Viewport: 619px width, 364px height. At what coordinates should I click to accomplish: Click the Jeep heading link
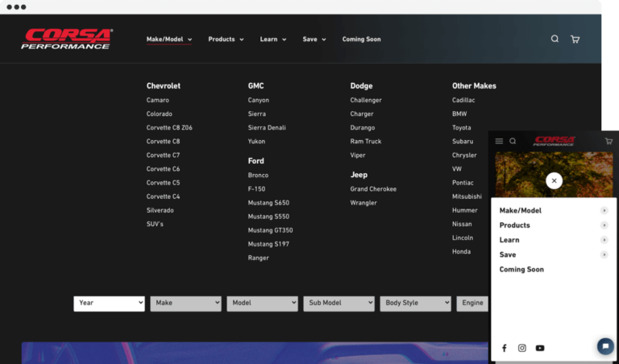359,175
